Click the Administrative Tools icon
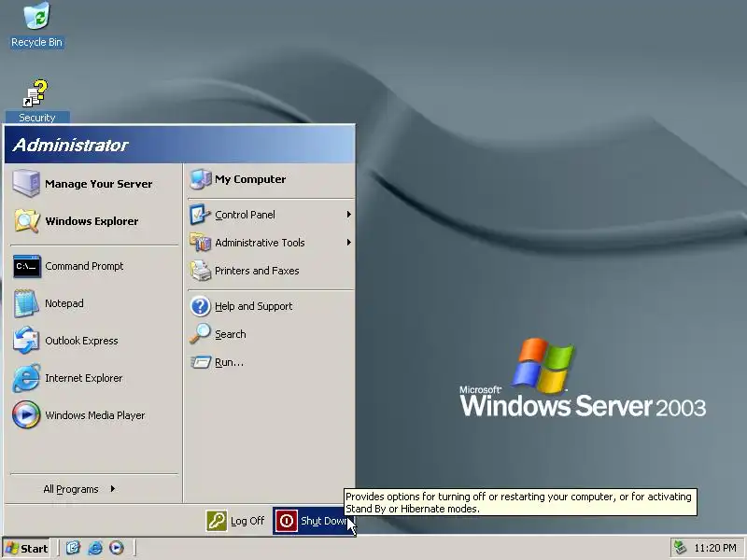 [200, 243]
